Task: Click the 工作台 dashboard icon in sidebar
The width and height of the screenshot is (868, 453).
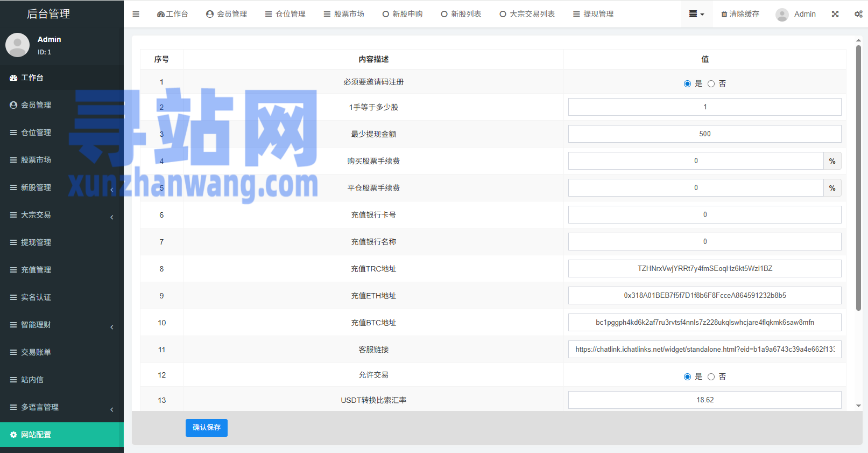Action: click(x=13, y=78)
